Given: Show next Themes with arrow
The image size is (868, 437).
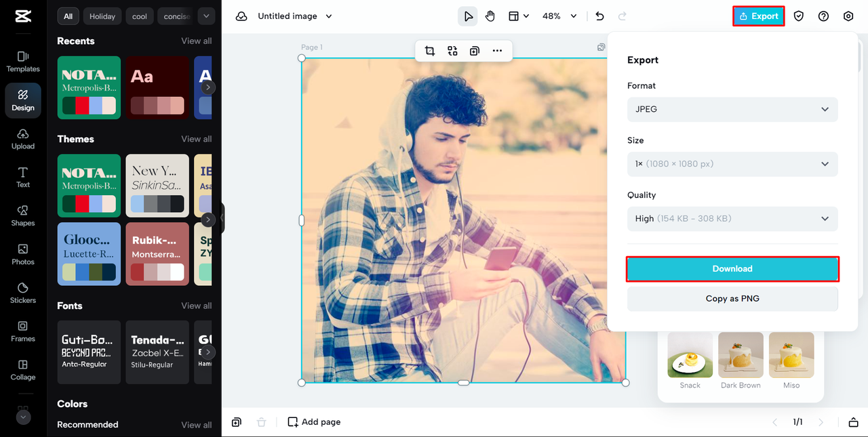Looking at the screenshot, I should pos(208,220).
